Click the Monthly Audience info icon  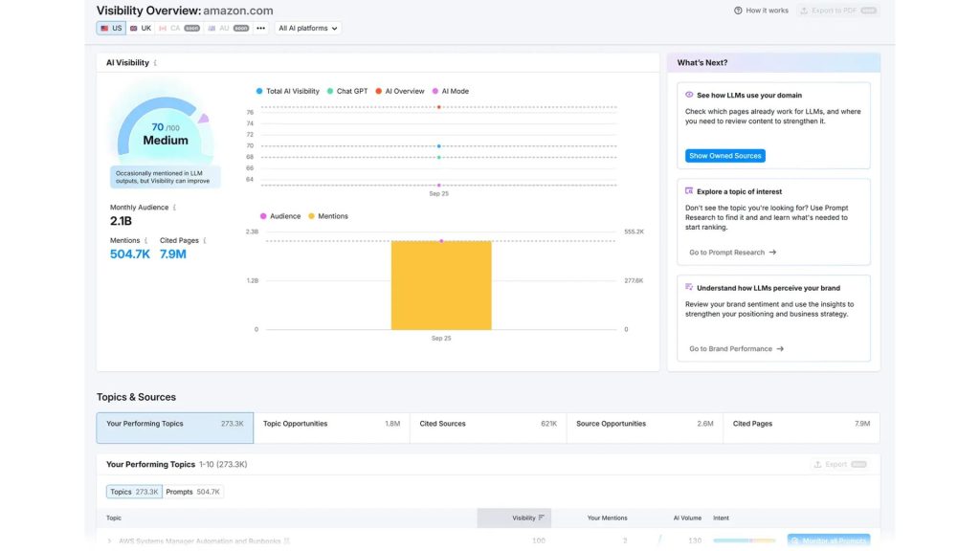point(174,208)
